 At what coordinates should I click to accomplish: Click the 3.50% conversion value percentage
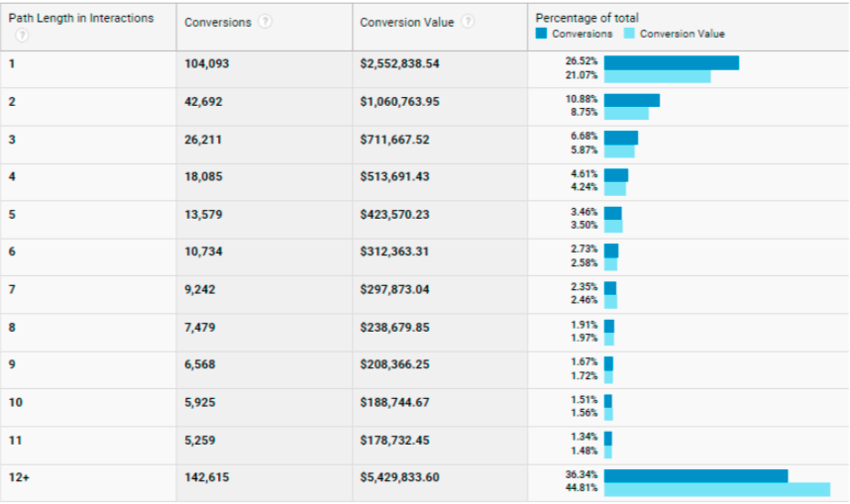tap(584, 225)
